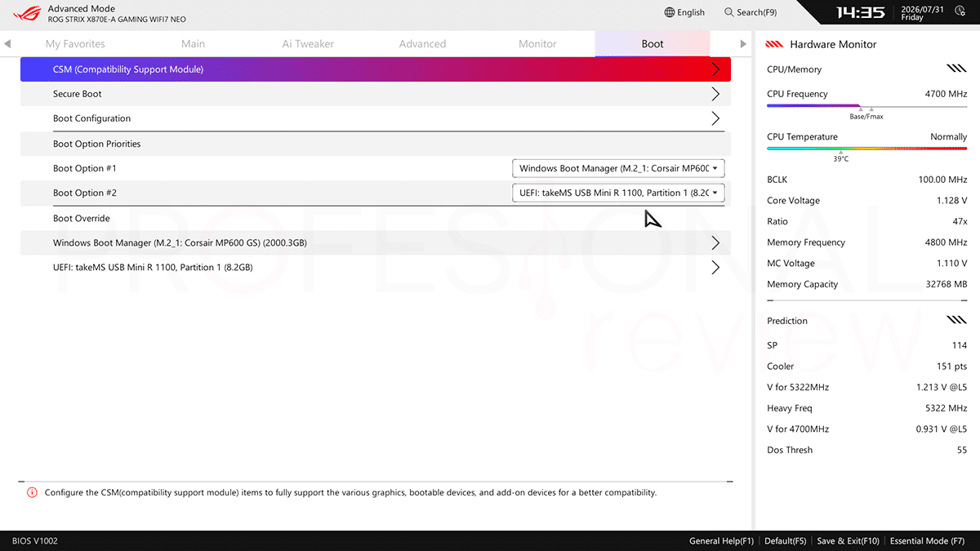
Task: Go to the Monitor tab
Action: click(537, 44)
